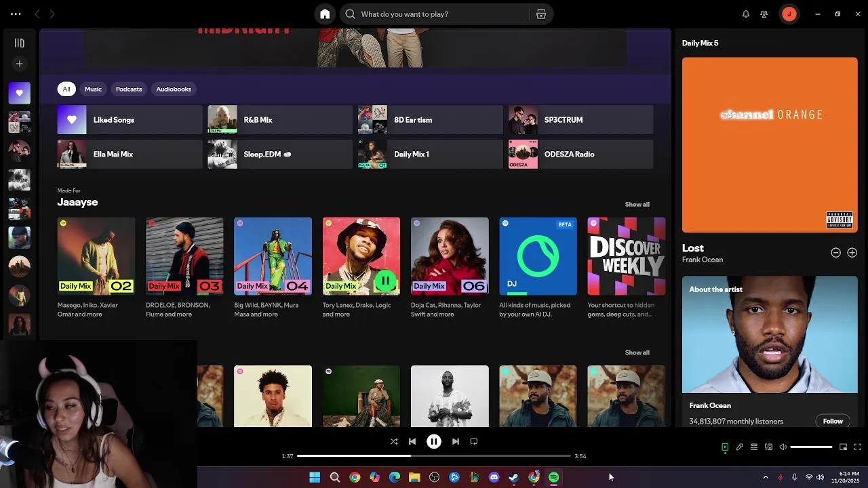Open Frank Ocean artist link under Lost

coord(703,260)
